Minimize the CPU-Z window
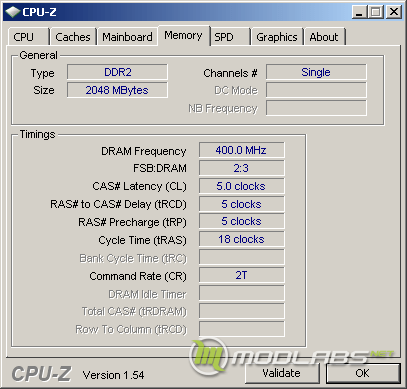Screen dimensions: 407x389 tap(359, 12)
